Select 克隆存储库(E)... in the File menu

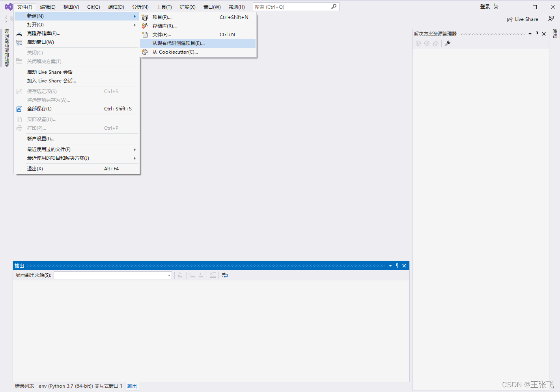(x=77, y=34)
